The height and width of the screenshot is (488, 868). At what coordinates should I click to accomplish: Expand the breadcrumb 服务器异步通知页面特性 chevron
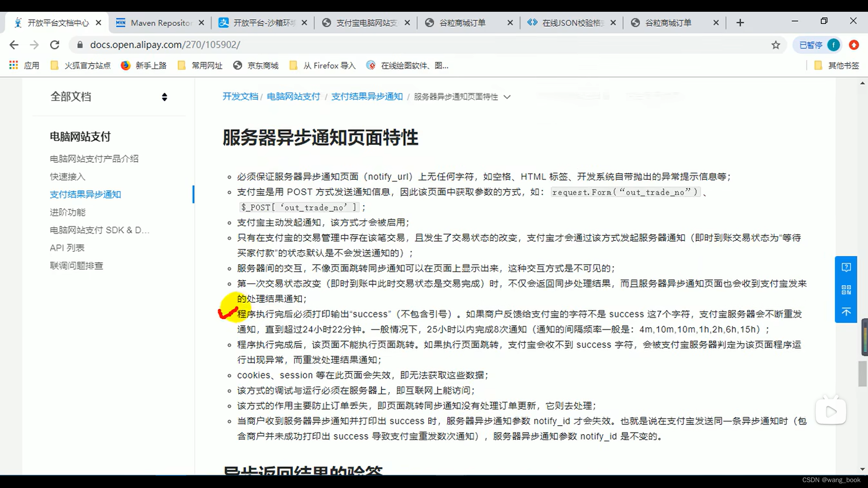[507, 97]
